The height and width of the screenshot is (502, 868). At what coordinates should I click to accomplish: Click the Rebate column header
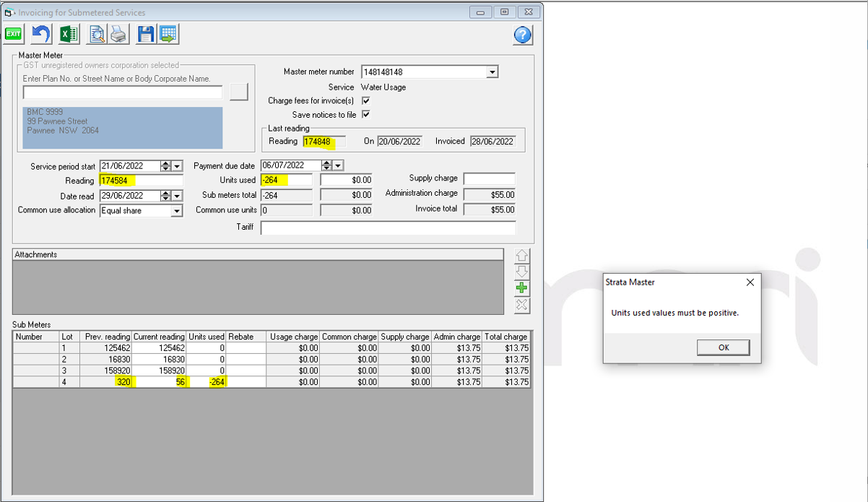[x=246, y=337]
